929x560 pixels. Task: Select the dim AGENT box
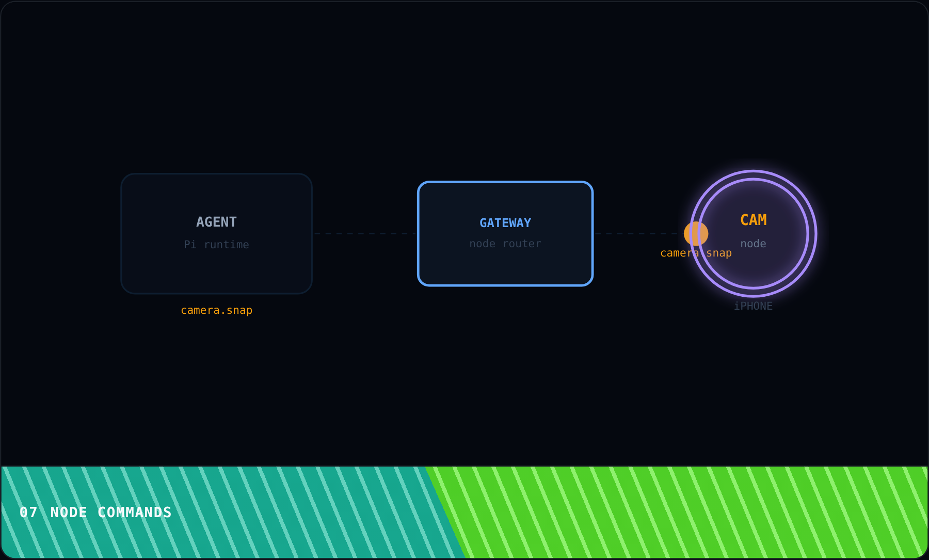pos(216,233)
